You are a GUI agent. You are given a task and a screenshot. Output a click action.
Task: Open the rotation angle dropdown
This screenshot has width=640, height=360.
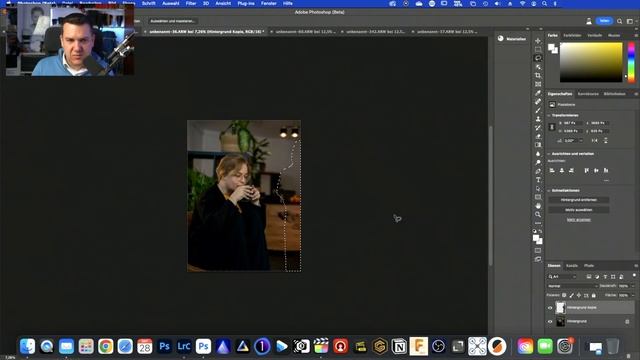click(x=581, y=140)
